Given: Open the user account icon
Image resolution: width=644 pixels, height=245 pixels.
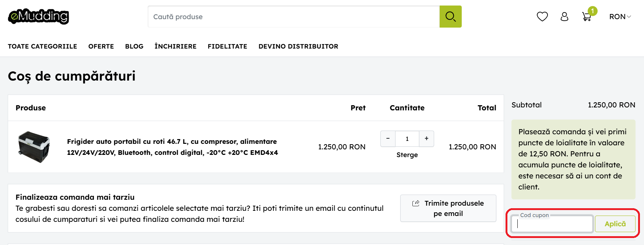Looking at the screenshot, I should point(564,17).
